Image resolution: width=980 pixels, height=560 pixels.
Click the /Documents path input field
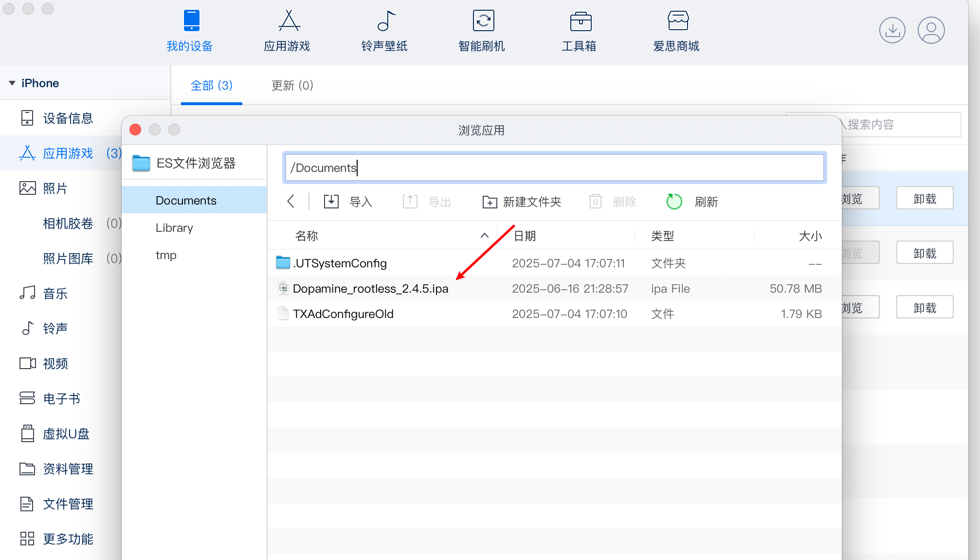coord(554,168)
